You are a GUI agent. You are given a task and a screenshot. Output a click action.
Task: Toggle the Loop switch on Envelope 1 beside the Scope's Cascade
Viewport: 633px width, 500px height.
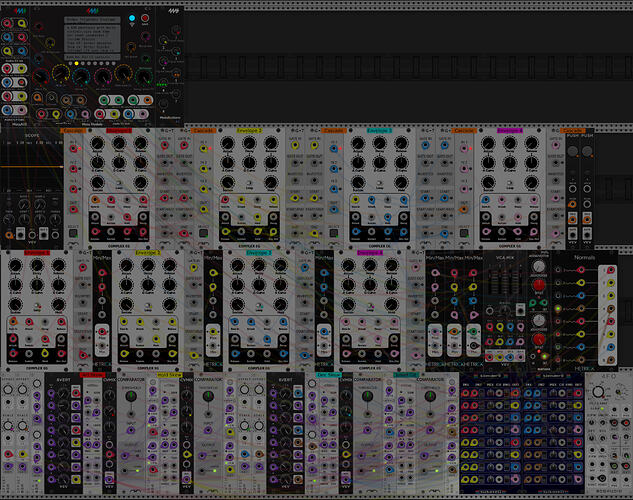tap(119, 183)
